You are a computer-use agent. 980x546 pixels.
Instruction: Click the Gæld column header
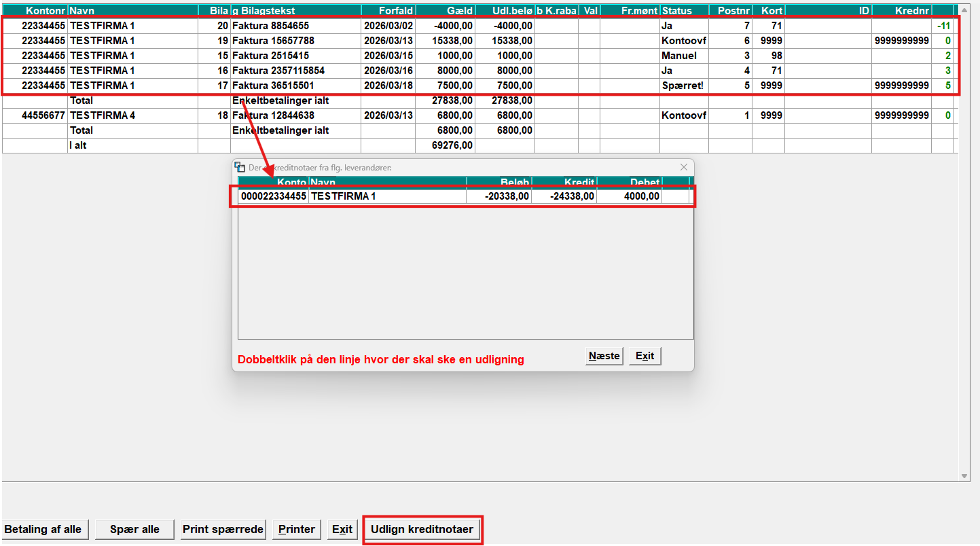pos(445,11)
